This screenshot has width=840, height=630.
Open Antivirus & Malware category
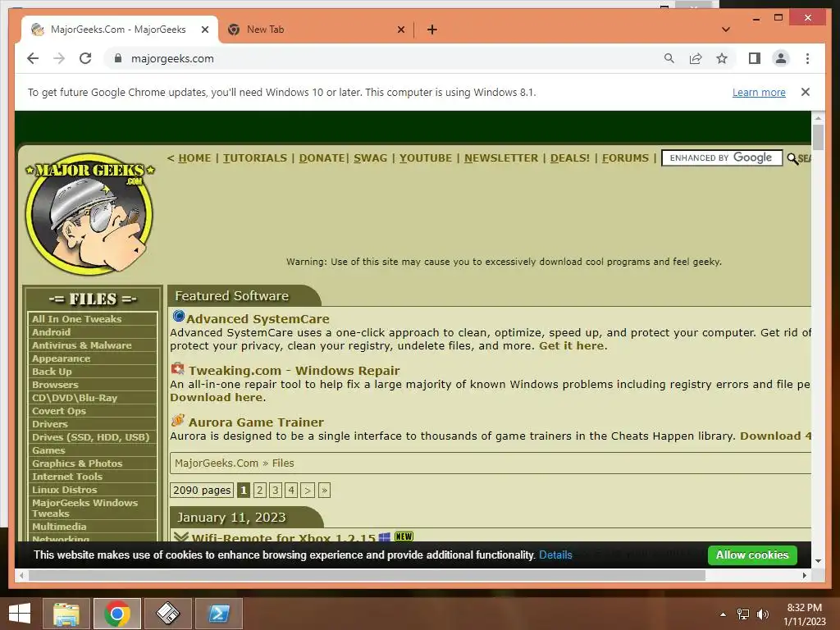click(81, 345)
